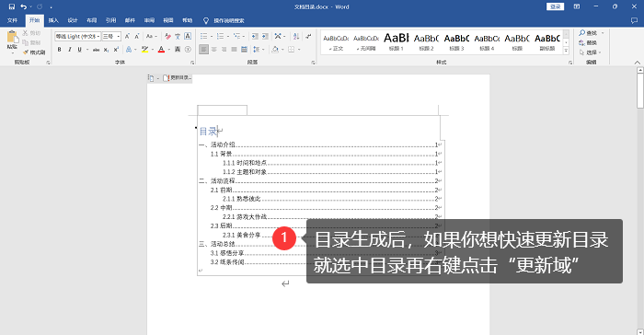Switch to the View (视图) tab
This screenshot has width=644, height=335.
168,20
